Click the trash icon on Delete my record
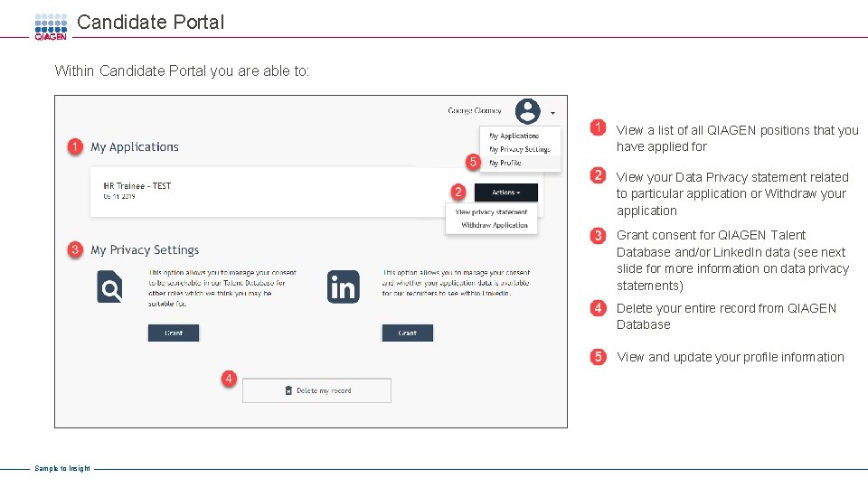Viewport: 868px width, 488px height. 288,390
